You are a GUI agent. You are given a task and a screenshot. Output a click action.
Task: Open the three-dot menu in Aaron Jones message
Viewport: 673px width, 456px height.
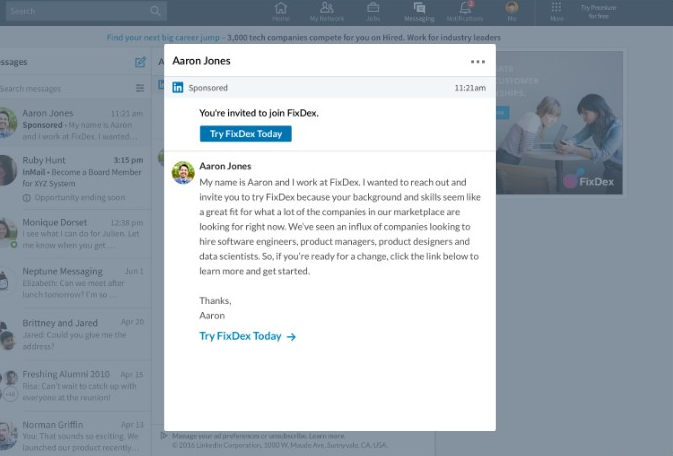coord(478,62)
